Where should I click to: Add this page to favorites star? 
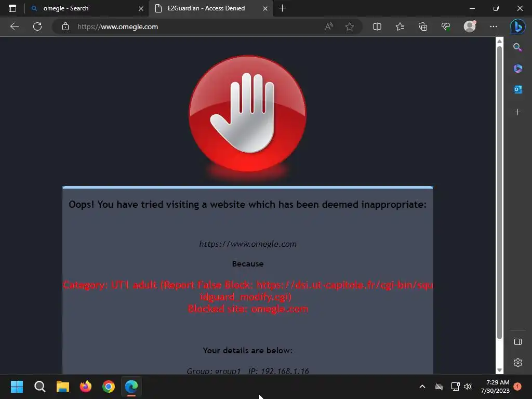[x=350, y=26]
